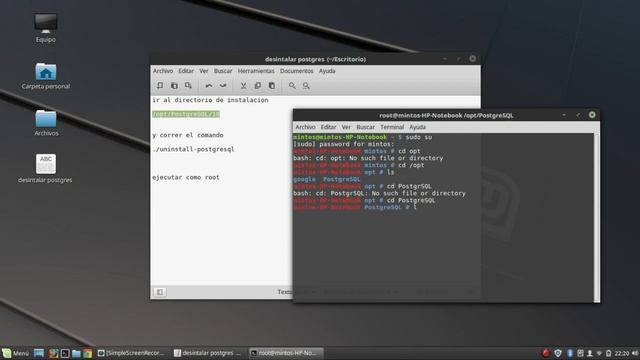Toggle the side panel button in editor status bar
Image resolution: width=640 pixels, height=360 pixels.
coord(160,292)
